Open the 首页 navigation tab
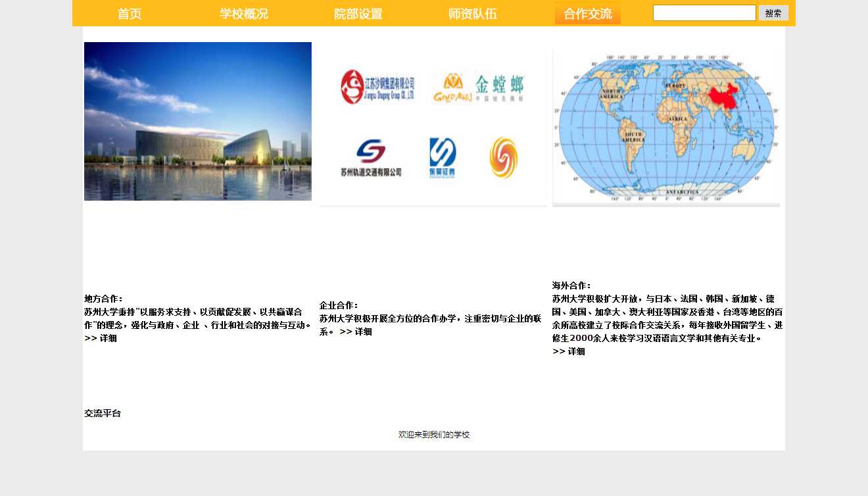The image size is (868, 496). point(130,14)
